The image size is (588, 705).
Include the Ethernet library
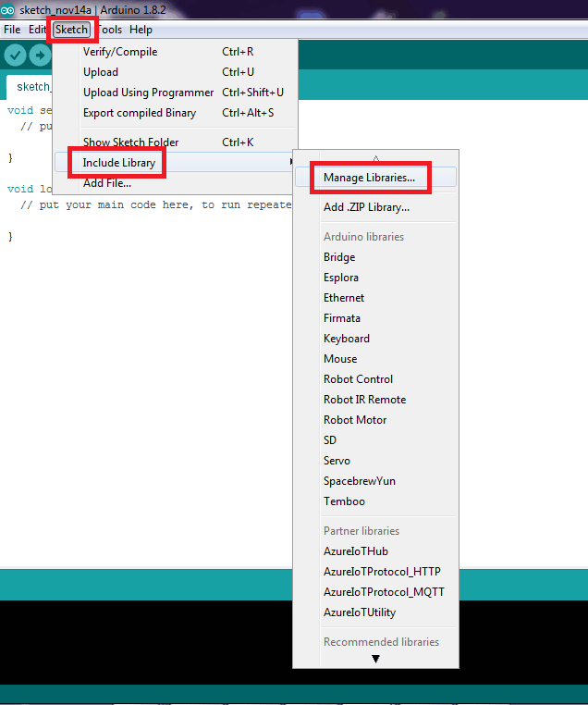(x=375, y=298)
